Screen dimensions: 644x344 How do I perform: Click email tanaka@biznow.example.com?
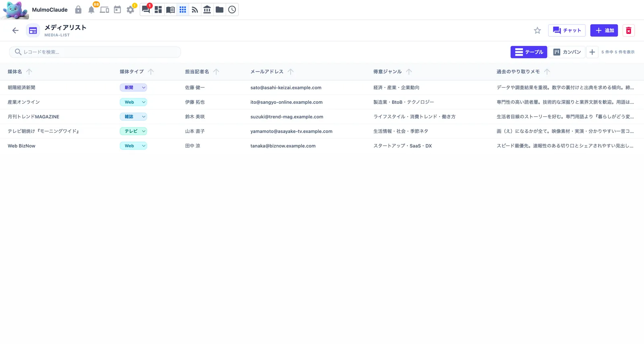[x=283, y=146]
